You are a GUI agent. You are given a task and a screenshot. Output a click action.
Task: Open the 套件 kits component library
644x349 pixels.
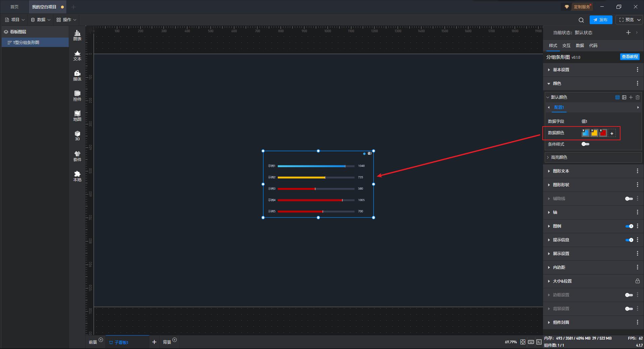77,156
